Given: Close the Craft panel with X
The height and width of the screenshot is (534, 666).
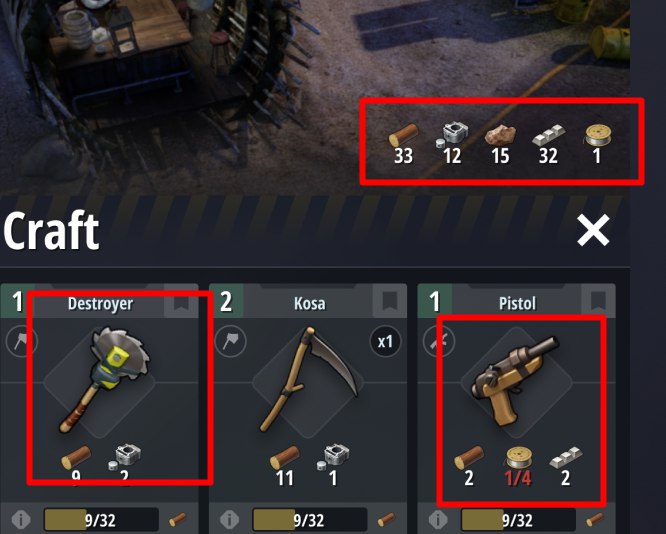Looking at the screenshot, I should tap(593, 230).
